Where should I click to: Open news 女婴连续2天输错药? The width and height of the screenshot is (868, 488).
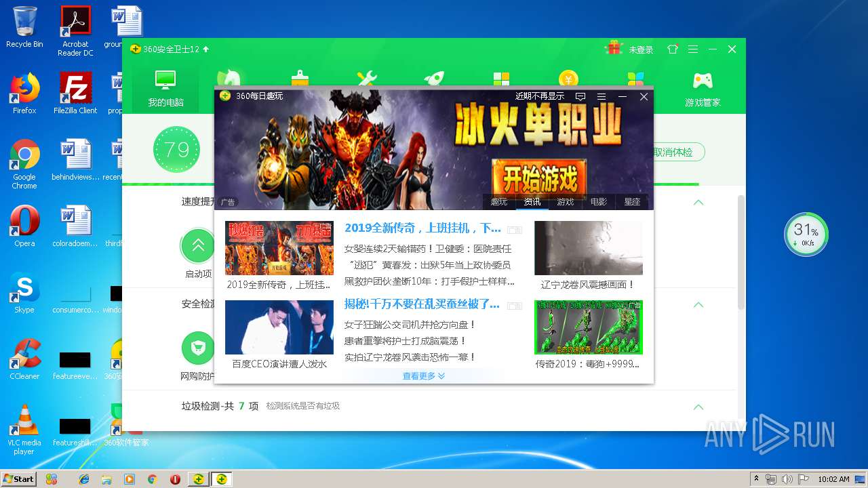pyautogui.click(x=428, y=249)
